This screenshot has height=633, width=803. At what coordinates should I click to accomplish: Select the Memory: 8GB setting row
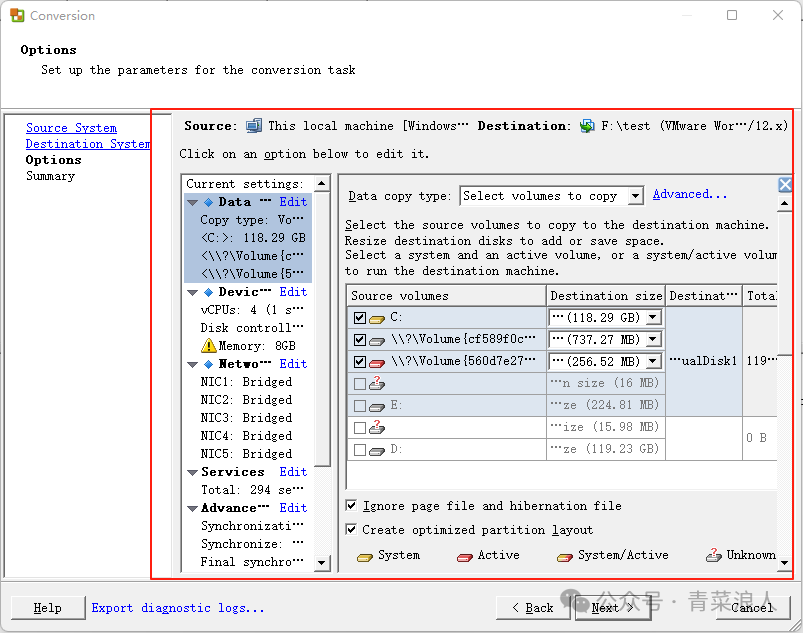[x=247, y=346]
